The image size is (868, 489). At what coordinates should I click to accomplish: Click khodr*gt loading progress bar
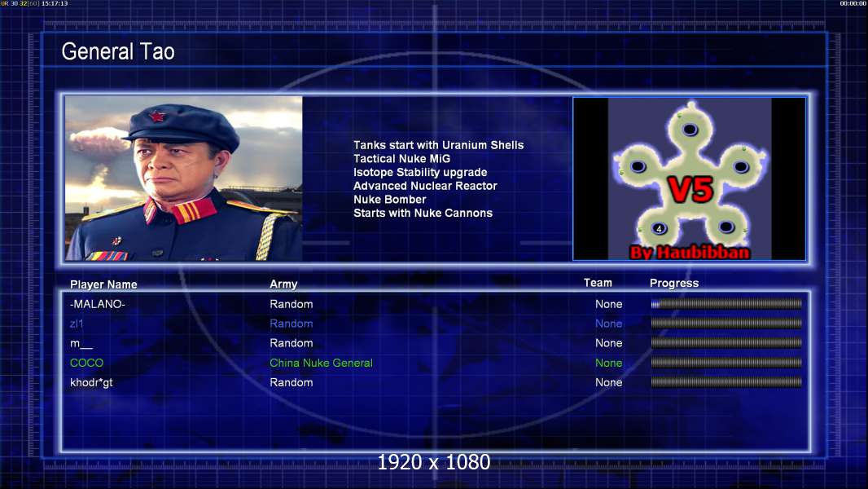coord(726,382)
